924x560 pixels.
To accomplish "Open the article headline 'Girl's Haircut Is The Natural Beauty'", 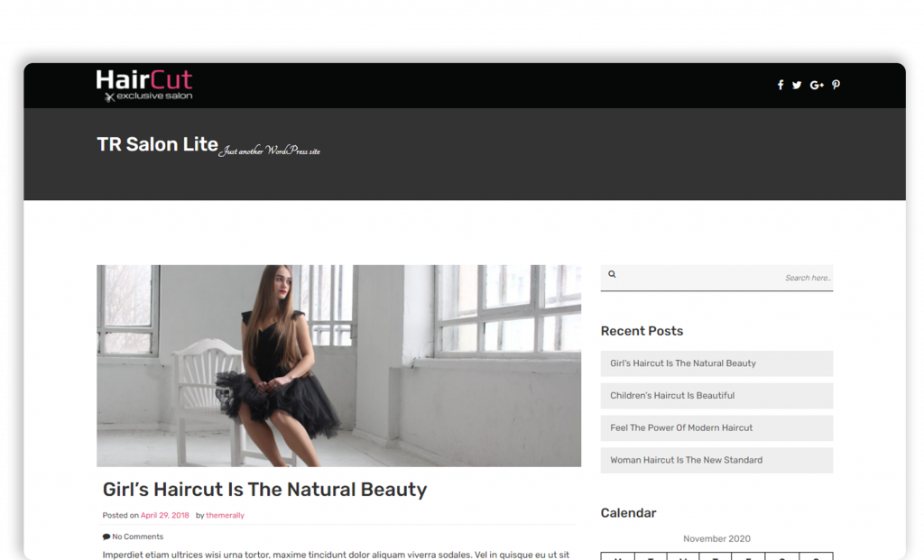I will tap(264, 490).
